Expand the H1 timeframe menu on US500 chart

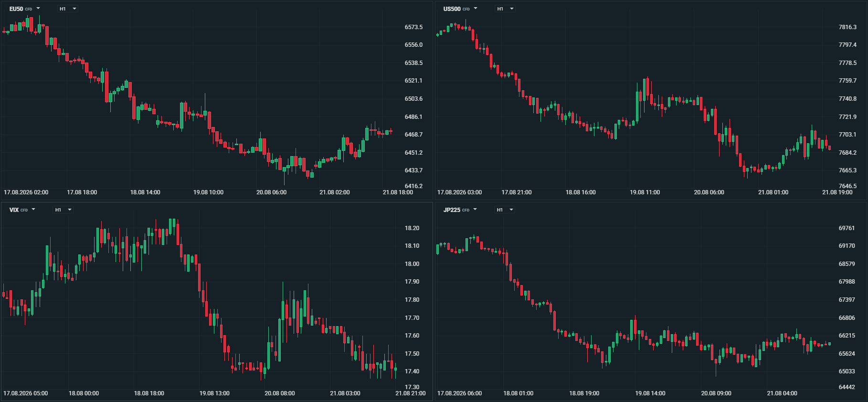pyautogui.click(x=505, y=9)
